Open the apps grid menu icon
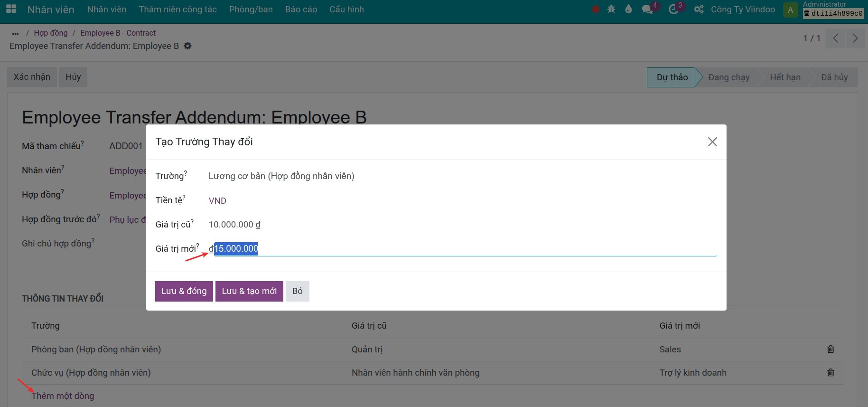The height and width of the screenshot is (407, 868). coord(11,9)
